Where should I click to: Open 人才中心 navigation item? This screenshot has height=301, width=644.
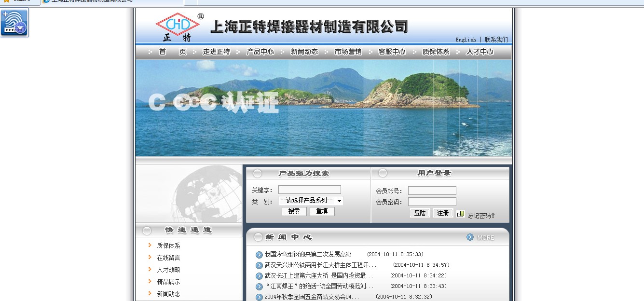coord(480,52)
